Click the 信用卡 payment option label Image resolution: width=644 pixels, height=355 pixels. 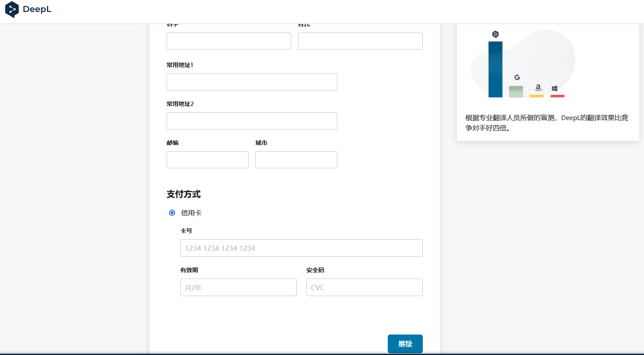pyautogui.click(x=191, y=213)
